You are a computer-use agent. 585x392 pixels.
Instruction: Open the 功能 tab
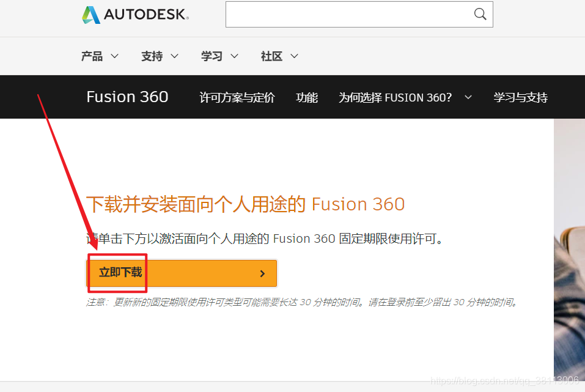point(307,97)
